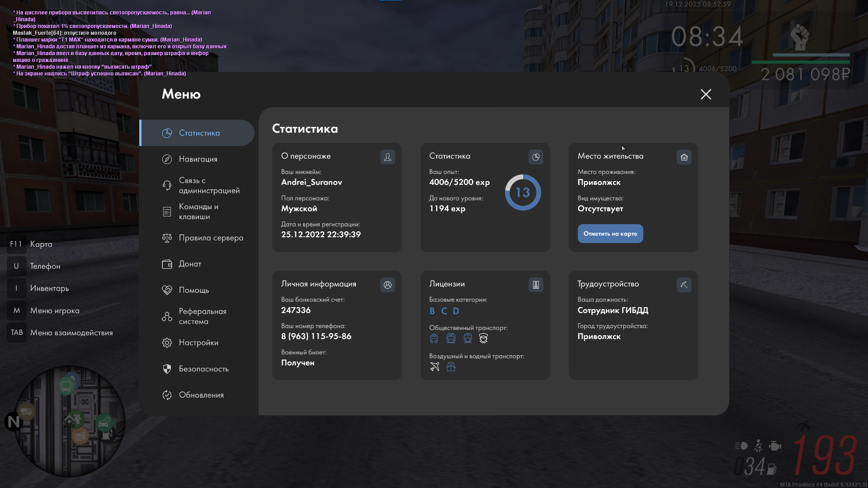Click the level 13 circular progress ring
Viewport: 868px width, 488px height.
[523, 192]
